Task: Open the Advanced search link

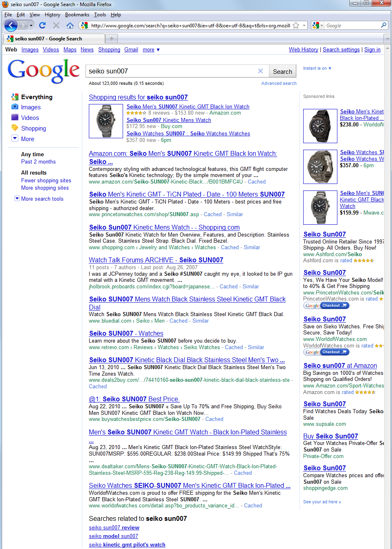Action: coord(279,83)
